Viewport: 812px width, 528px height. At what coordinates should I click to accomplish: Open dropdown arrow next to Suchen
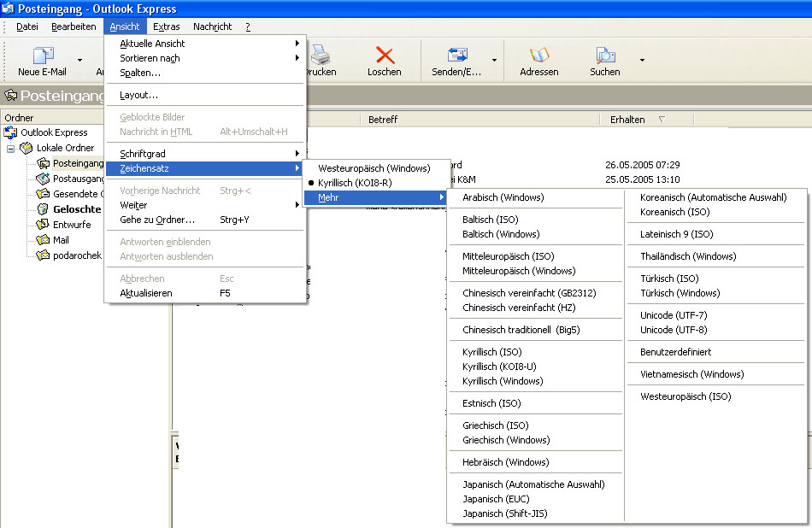coord(642,60)
